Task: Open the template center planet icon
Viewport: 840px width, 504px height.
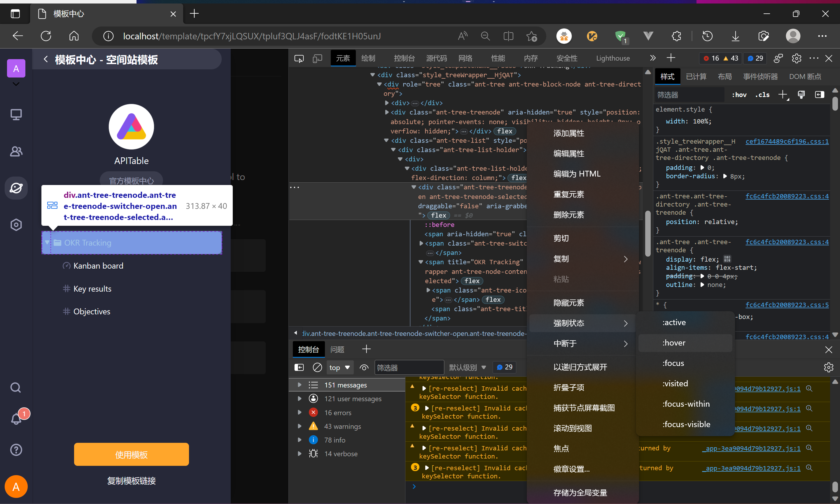Action: tap(16, 188)
